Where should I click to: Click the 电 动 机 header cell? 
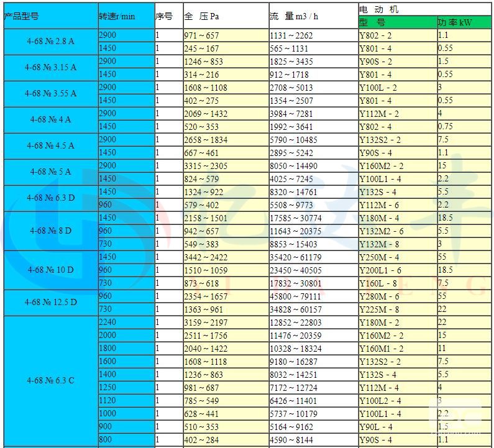425,9
